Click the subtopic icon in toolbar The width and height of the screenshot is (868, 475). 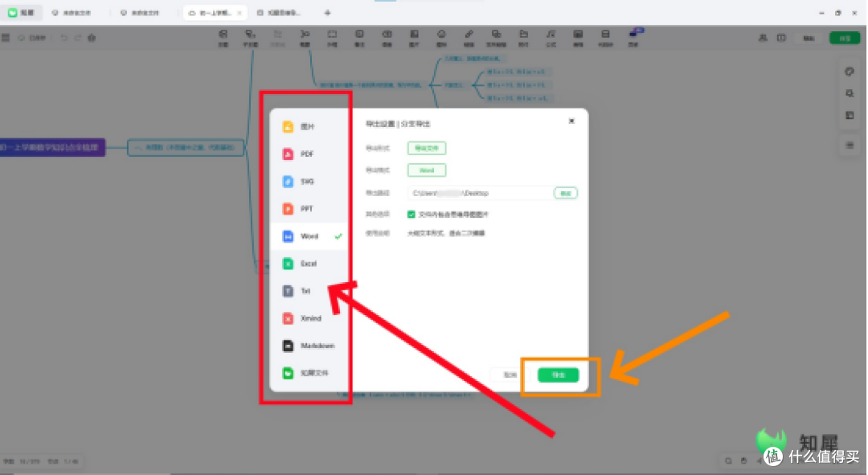point(250,38)
